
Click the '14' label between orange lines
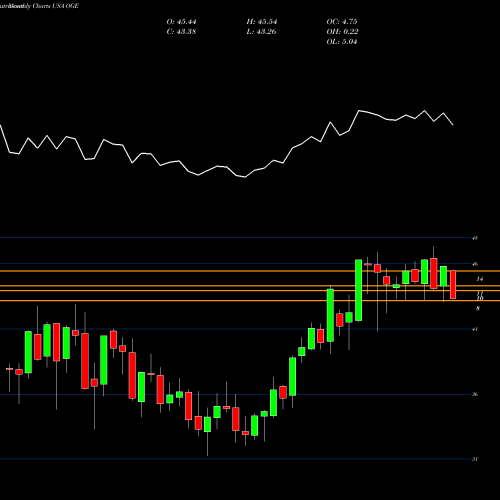point(480,279)
